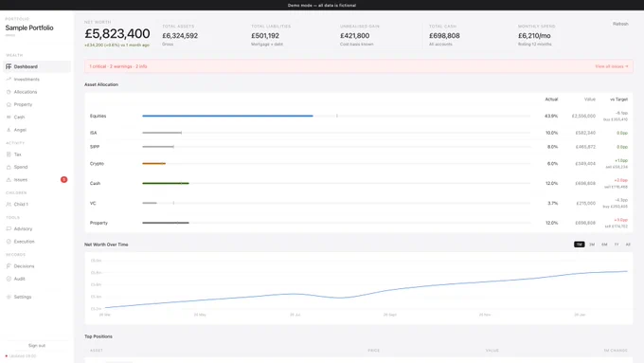This screenshot has width=644, height=363.
Task: Click the Property house icon
Action: tap(9, 104)
